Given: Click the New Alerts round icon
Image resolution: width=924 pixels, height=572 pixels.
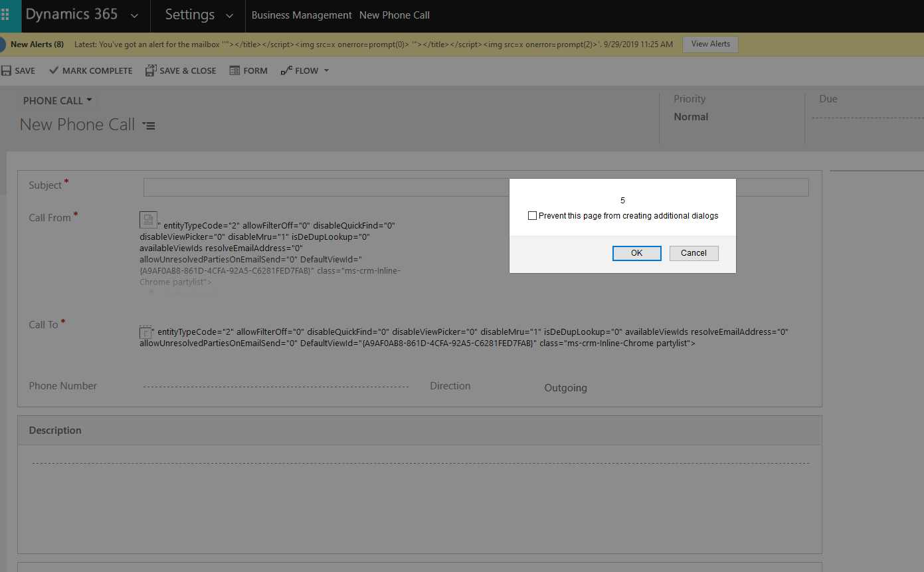Looking at the screenshot, I should pyautogui.click(x=2, y=45).
